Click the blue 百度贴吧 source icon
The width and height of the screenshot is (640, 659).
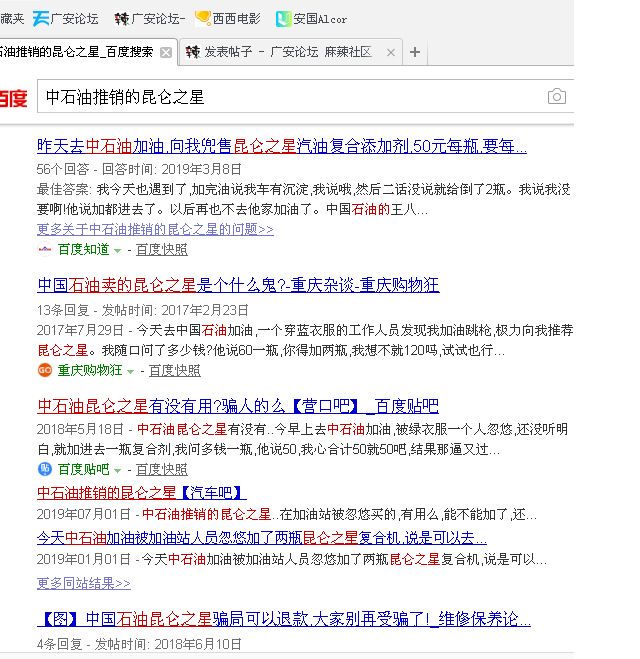(x=44, y=469)
